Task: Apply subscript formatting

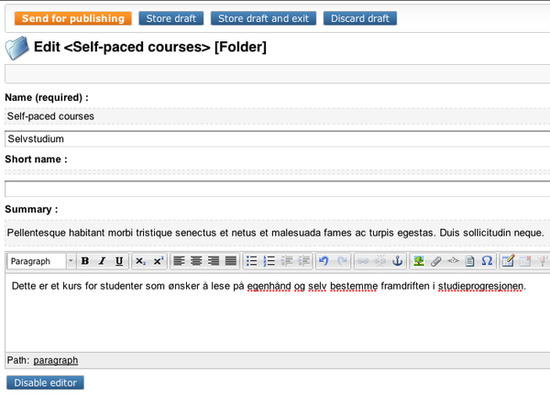Action: pos(141,261)
